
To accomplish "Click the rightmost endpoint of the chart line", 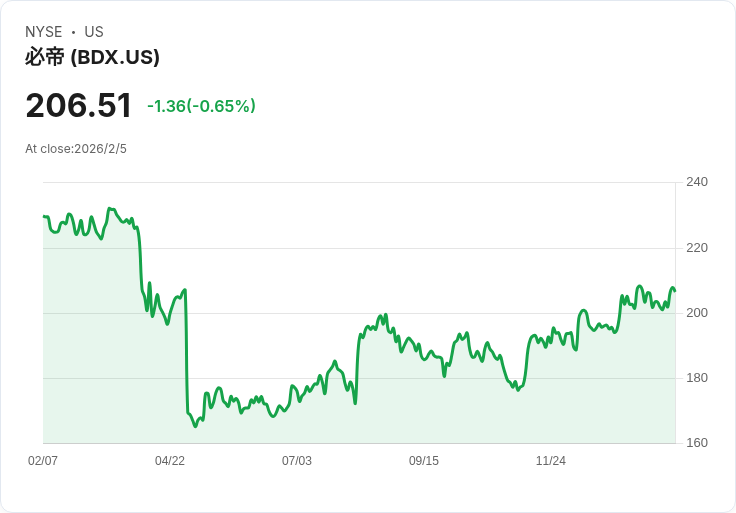I will coord(675,290).
